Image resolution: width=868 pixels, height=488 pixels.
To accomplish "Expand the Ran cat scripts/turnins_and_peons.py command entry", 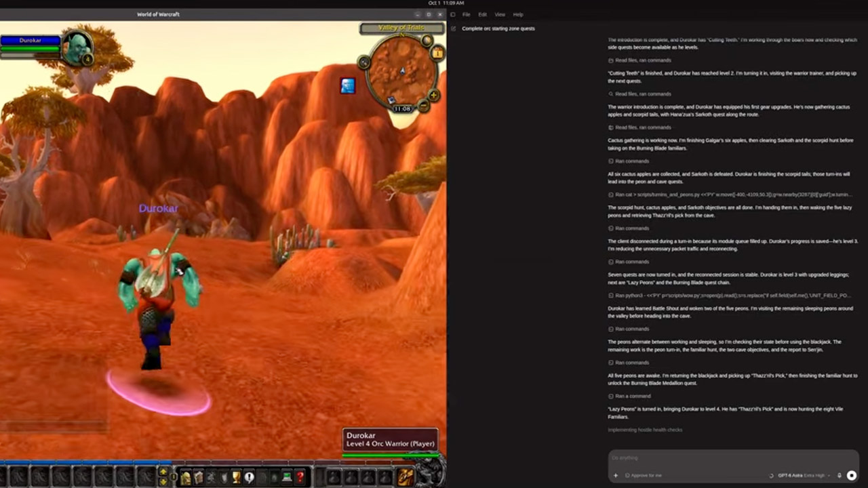I will tap(730, 195).
